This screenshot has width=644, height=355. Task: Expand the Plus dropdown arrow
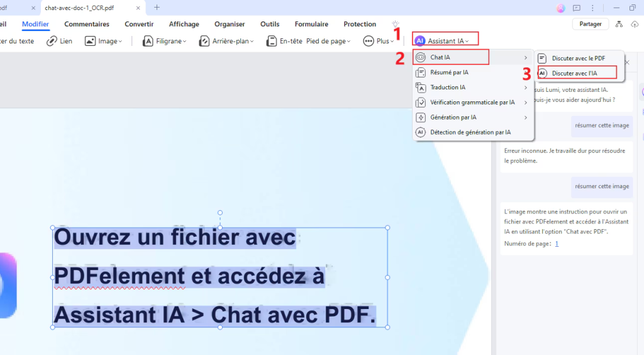pos(392,42)
